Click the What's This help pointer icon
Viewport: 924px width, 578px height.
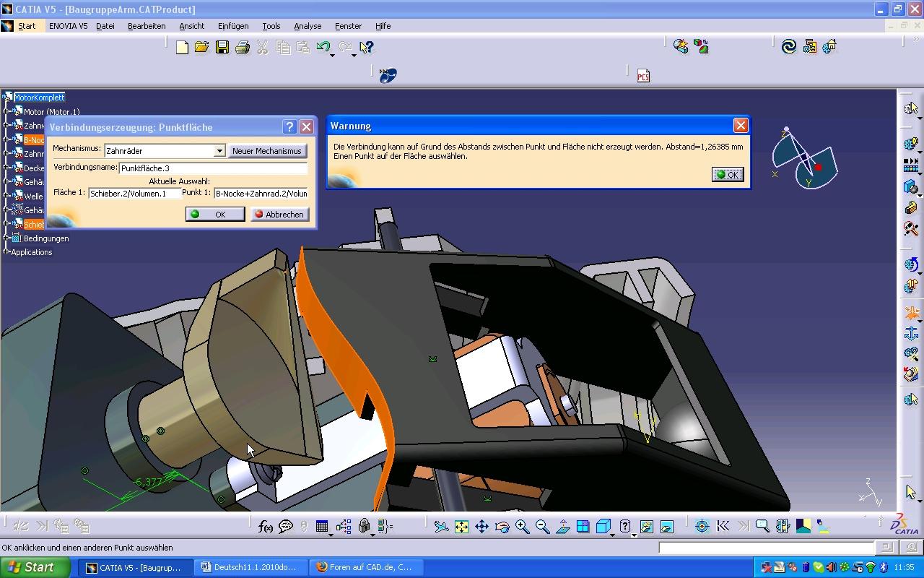[x=367, y=47]
